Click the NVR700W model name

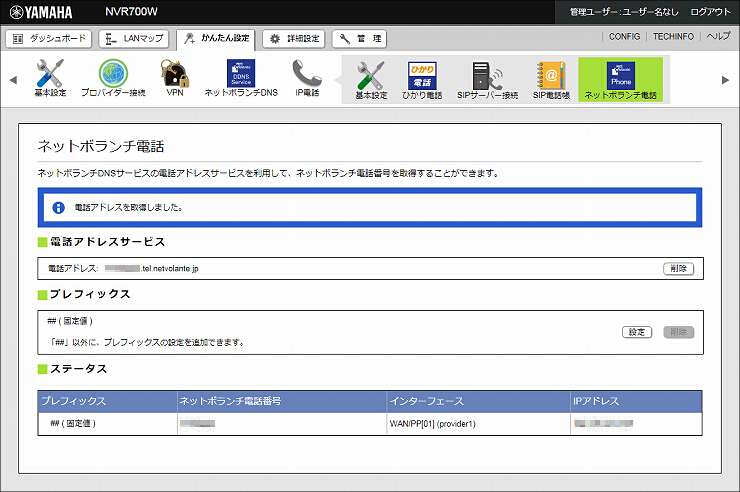[131, 12]
